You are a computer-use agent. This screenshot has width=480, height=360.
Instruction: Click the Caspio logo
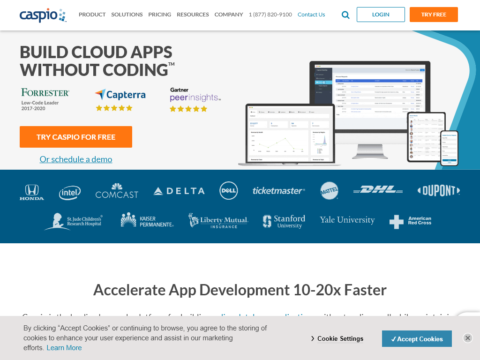pyautogui.click(x=43, y=15)
